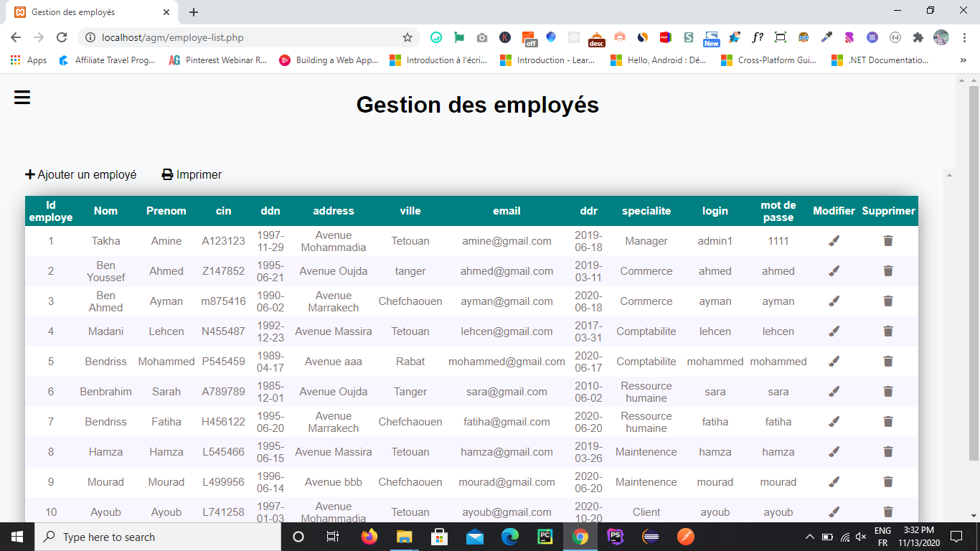980x551 pixels.
Task: Delete employee Takha with trash icon
Action: [x=888, y=241]
